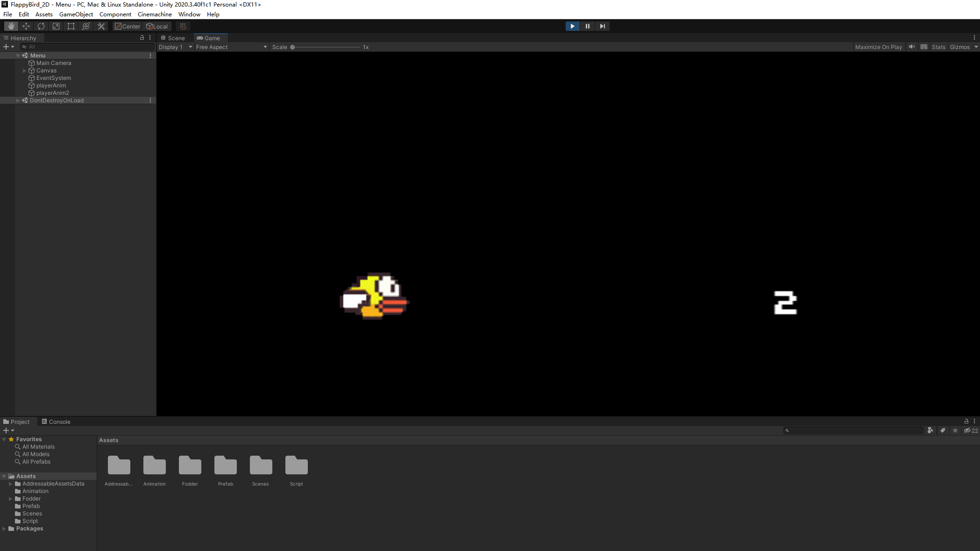The width and height of the screenshot is (980, 551).
Task: Expand the Canvas object in Hierarchy
Action: coord(24,71)
